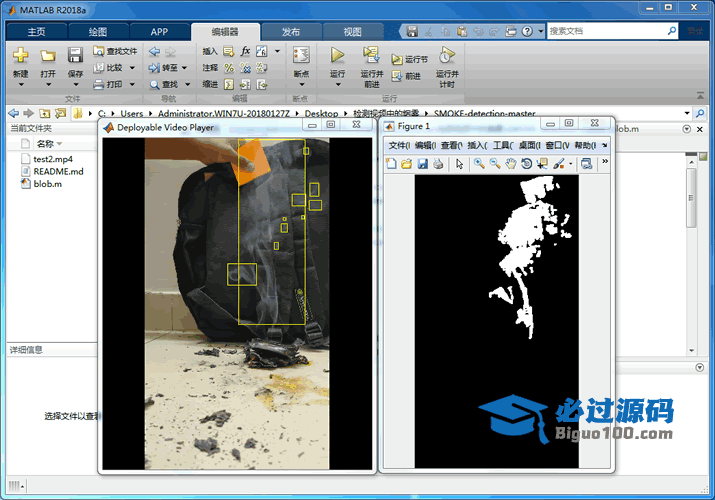The height and width of the screenshot is (500, 715).
Task: Toggle the Breakpoints (断点) button
Action: click(x=300, y=62)
